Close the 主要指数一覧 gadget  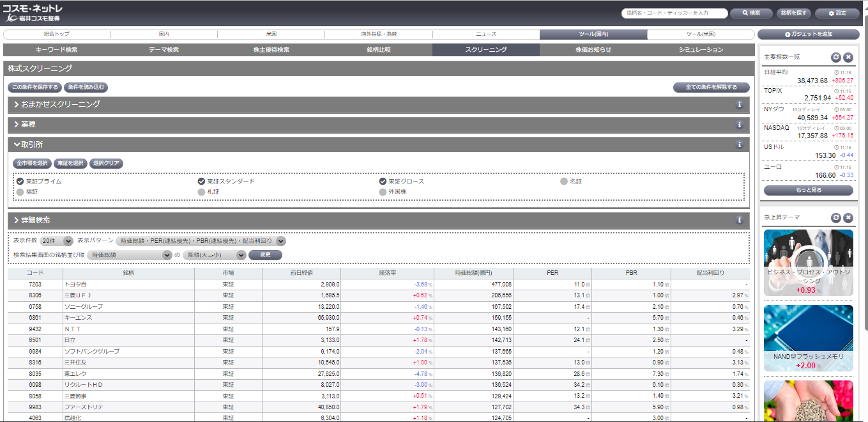click(x=848, y=57)
